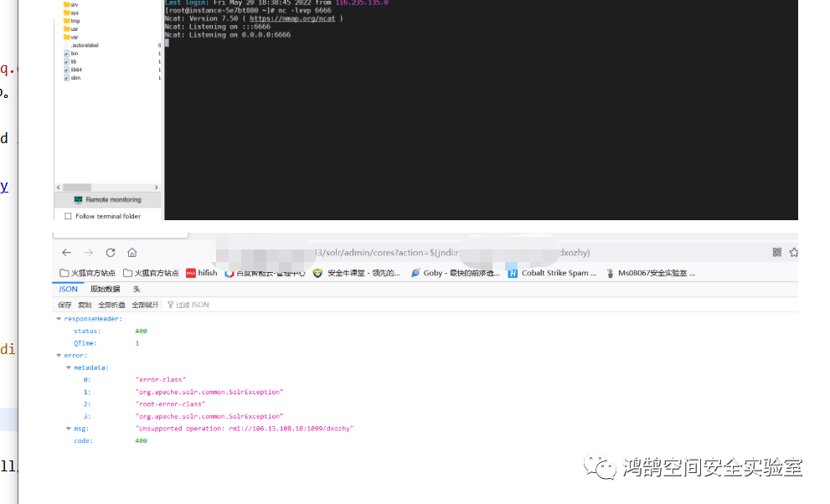Select the bin symlink entry

[x=71, y=54]
